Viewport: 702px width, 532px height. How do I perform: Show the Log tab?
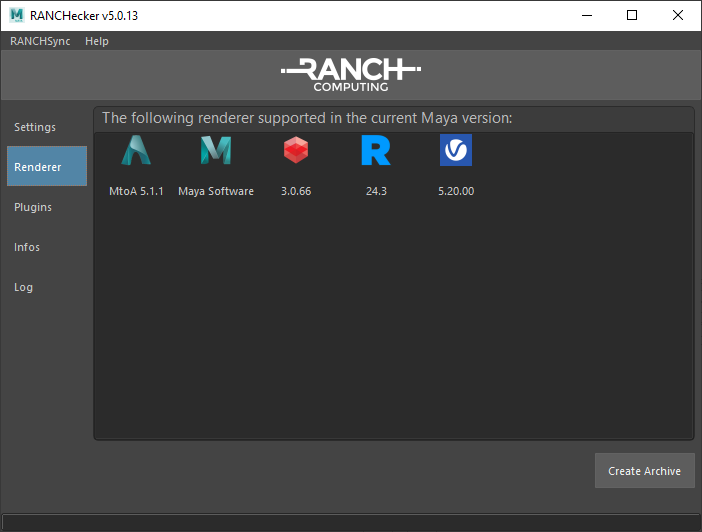tap(47, 287)
